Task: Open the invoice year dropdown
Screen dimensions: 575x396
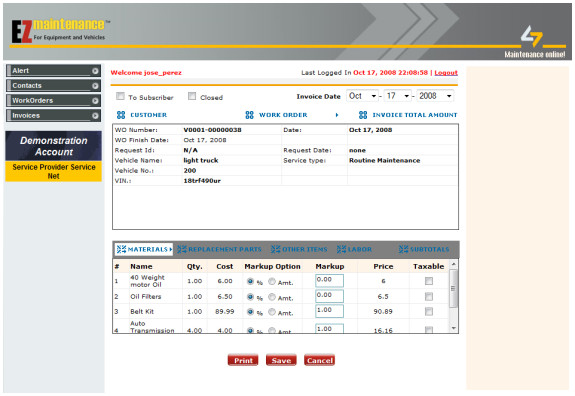Action: coord(435,96)
